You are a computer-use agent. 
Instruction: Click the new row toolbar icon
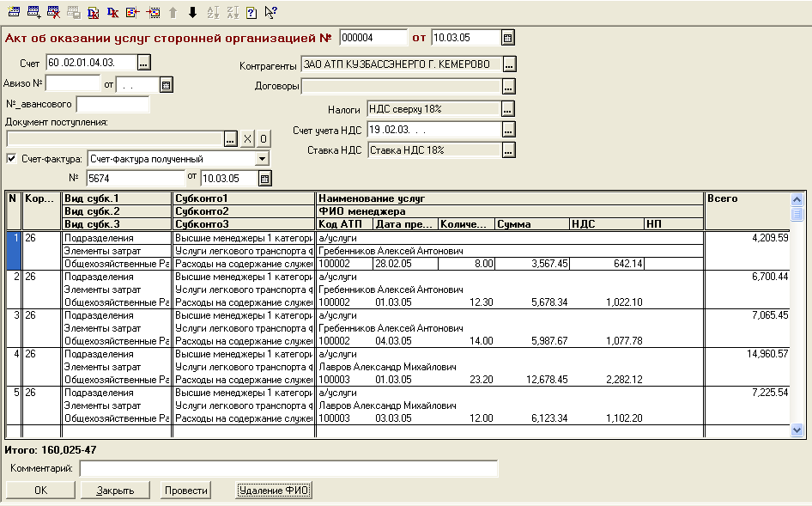(x=15, y=12)
